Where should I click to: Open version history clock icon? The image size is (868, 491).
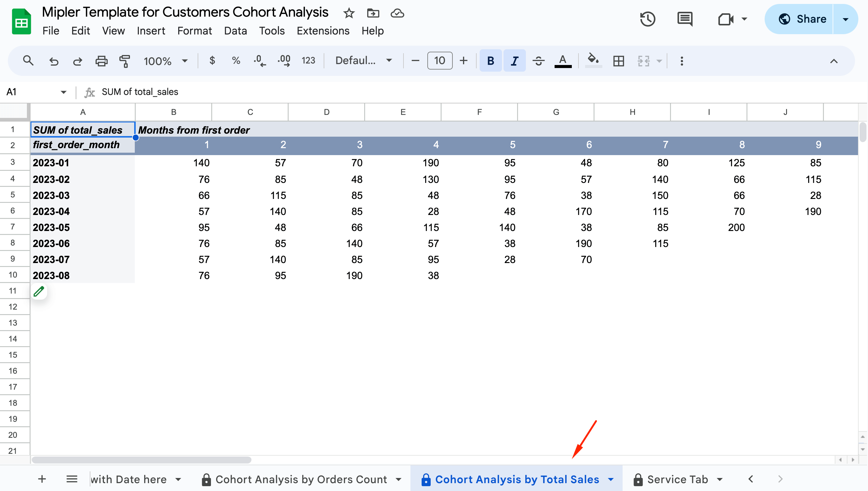coord(647,19)
